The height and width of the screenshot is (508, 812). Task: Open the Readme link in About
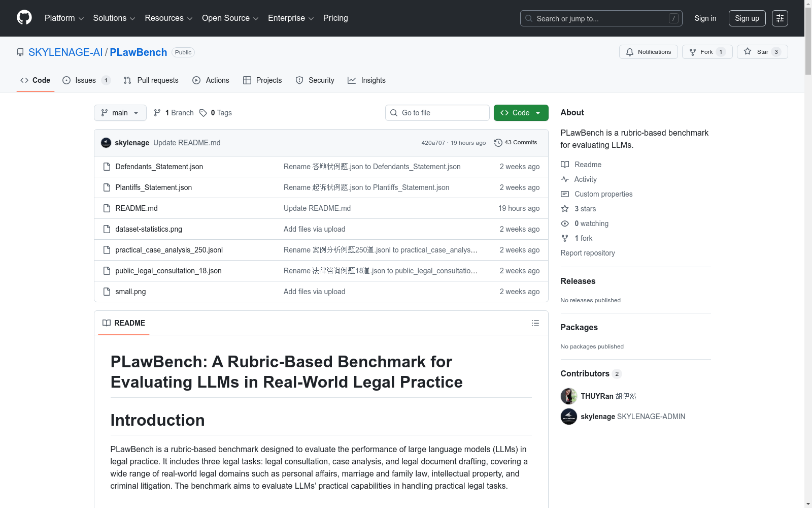pos(581,165)
